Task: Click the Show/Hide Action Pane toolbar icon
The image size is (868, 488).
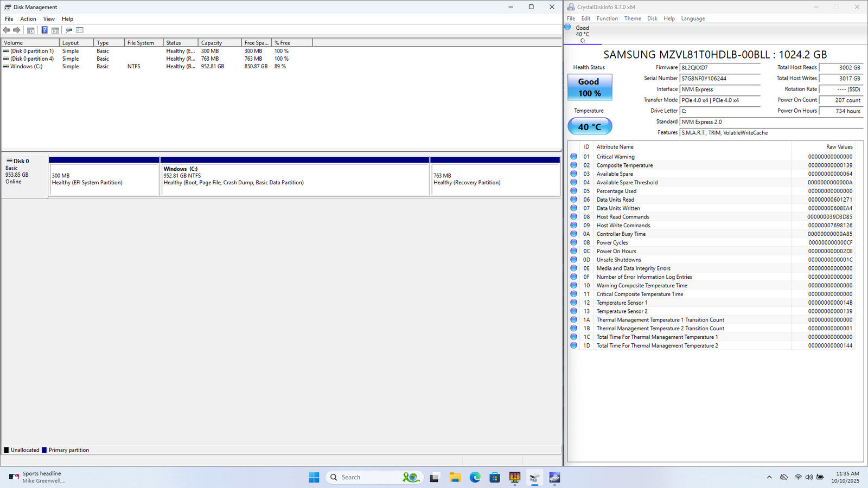Action: tap(55, 30)
